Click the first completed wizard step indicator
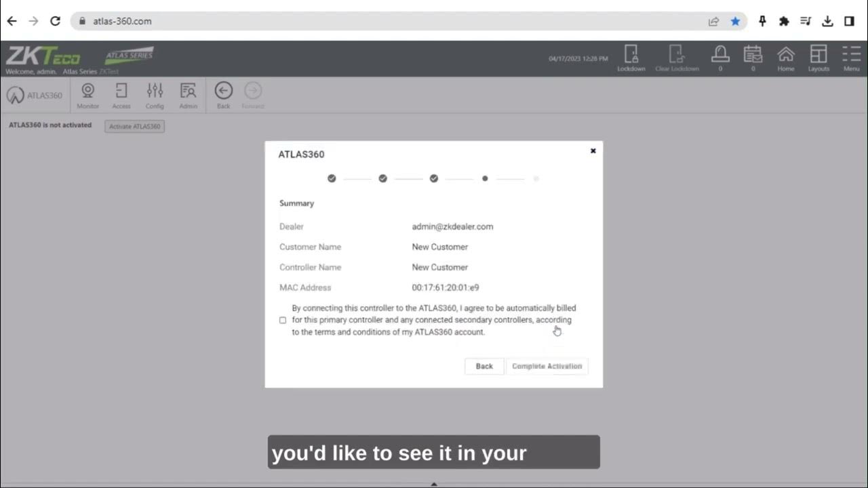 tap(332, 178)
